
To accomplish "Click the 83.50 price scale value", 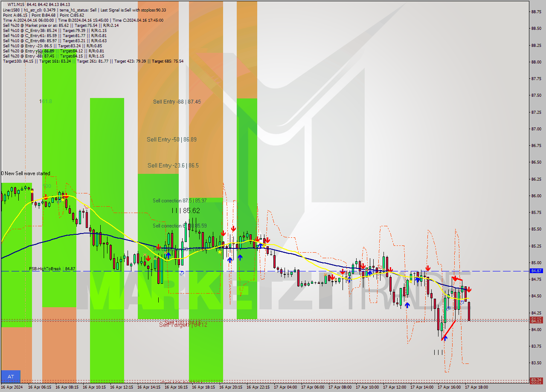I will tap(536, 363).
